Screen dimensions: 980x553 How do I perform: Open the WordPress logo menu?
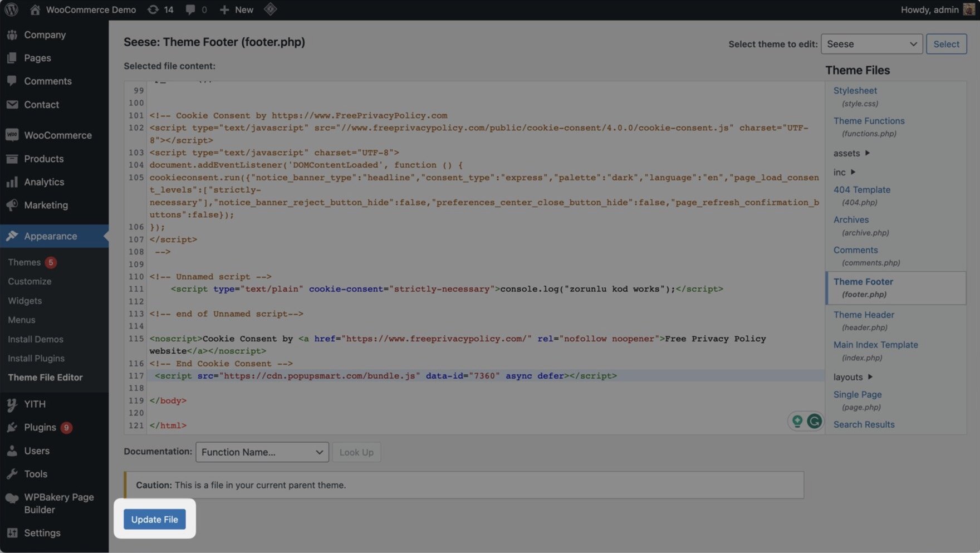coord(11,9)
